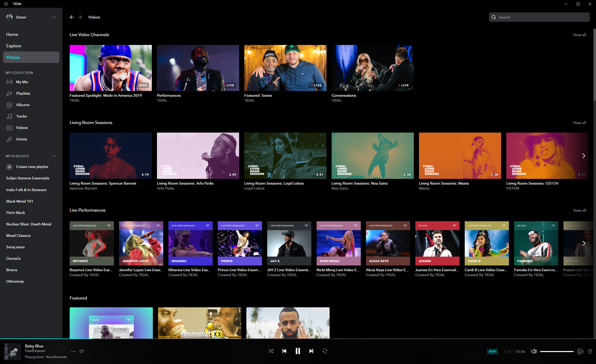Open Otkrivenje playlist
Viewport: 596px width, 364px height.
[15, 281]
